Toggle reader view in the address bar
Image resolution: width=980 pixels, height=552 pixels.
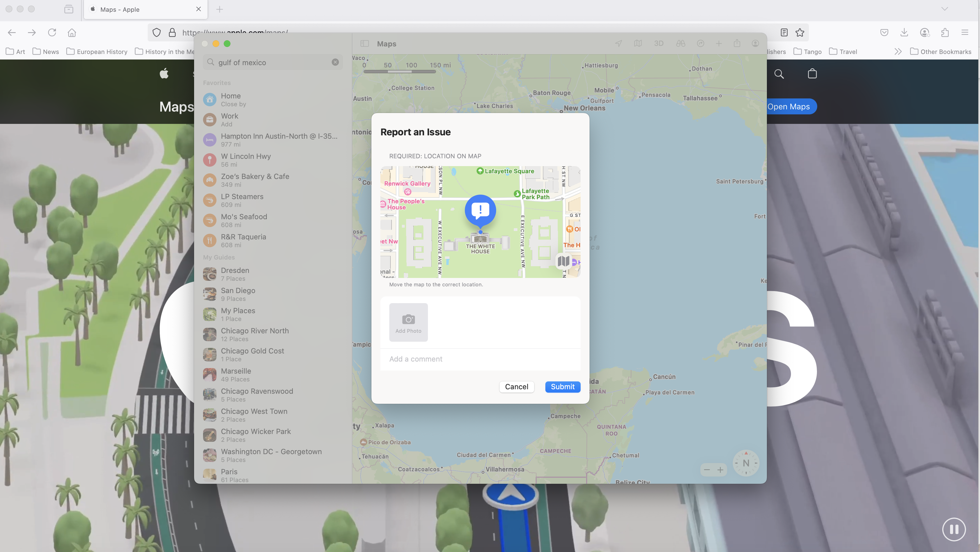tap(784, 33)
